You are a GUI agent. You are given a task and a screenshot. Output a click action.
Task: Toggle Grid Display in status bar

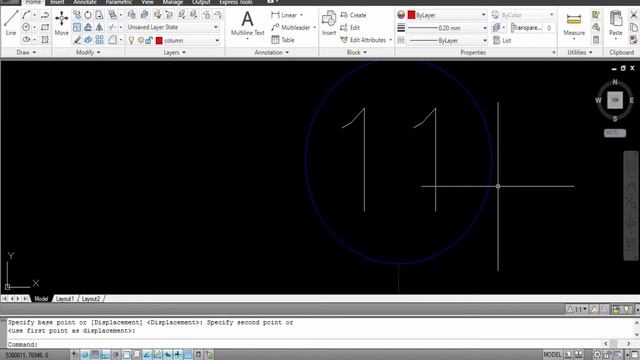pos(95,354)
